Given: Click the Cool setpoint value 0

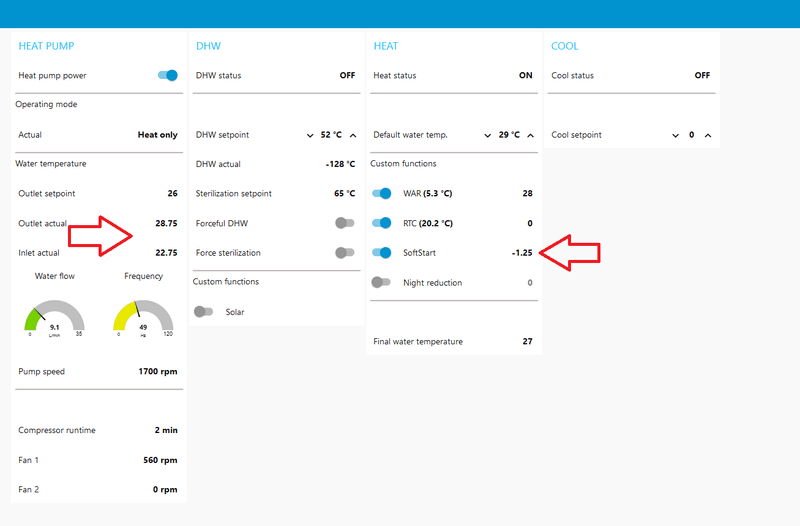Looking at the screenshot, I should coord(692,135).
